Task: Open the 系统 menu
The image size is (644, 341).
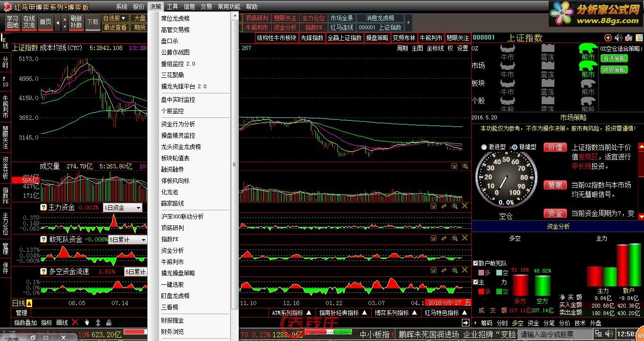Action: [122, 7]
